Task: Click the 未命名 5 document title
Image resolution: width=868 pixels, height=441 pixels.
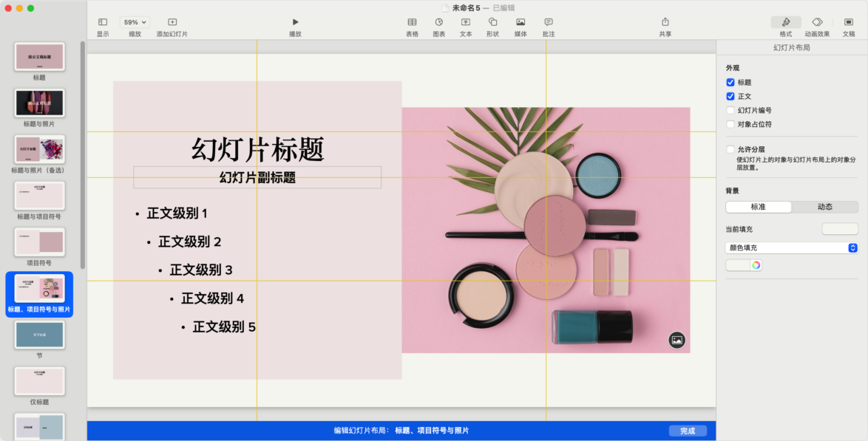Action: click(466, 7)
